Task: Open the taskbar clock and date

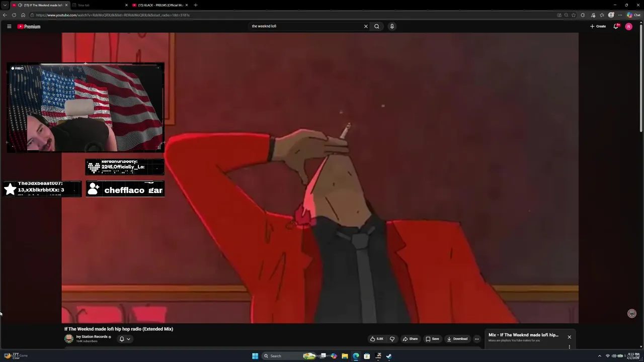Action: (x=633, y=356)
